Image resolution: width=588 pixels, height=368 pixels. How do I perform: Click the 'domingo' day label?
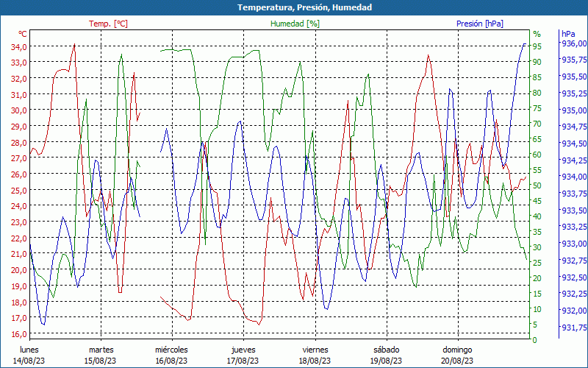[x=457, y=350]
